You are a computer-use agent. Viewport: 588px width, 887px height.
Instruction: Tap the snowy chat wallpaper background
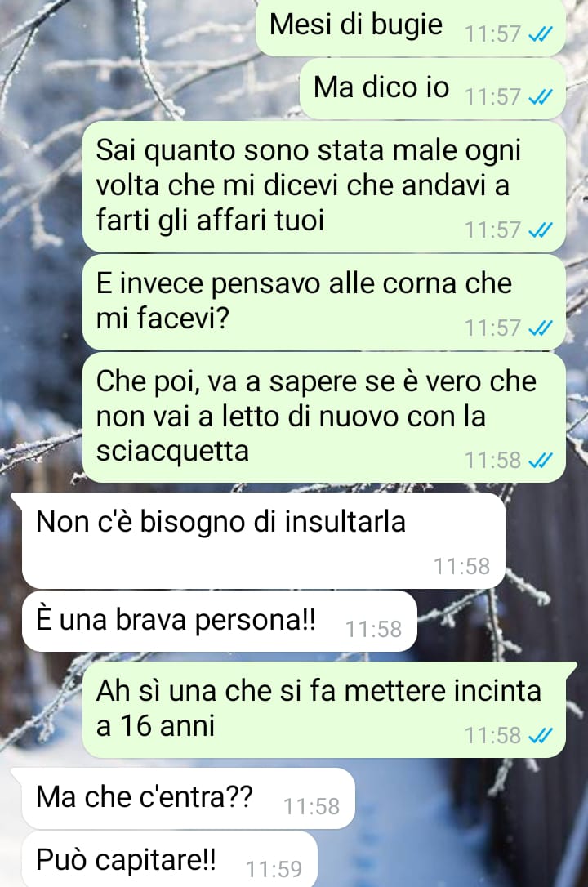tap(141, 68)
